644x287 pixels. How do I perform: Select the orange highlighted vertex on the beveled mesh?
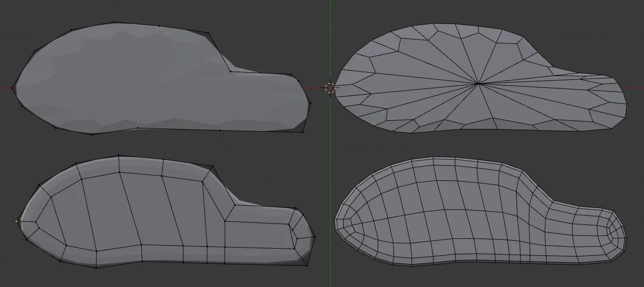tap(16, 221)
